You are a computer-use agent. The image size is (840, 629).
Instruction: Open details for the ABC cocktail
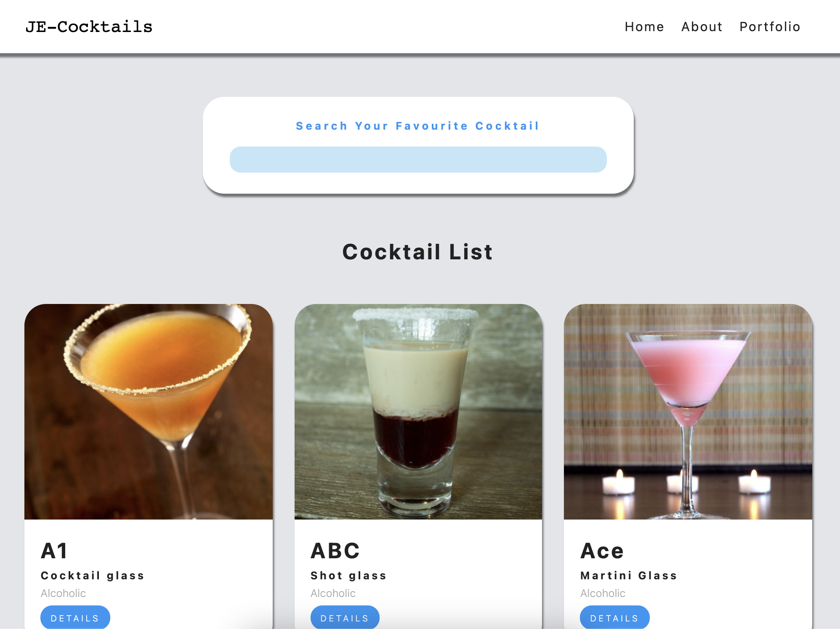(x=345, y=618)
